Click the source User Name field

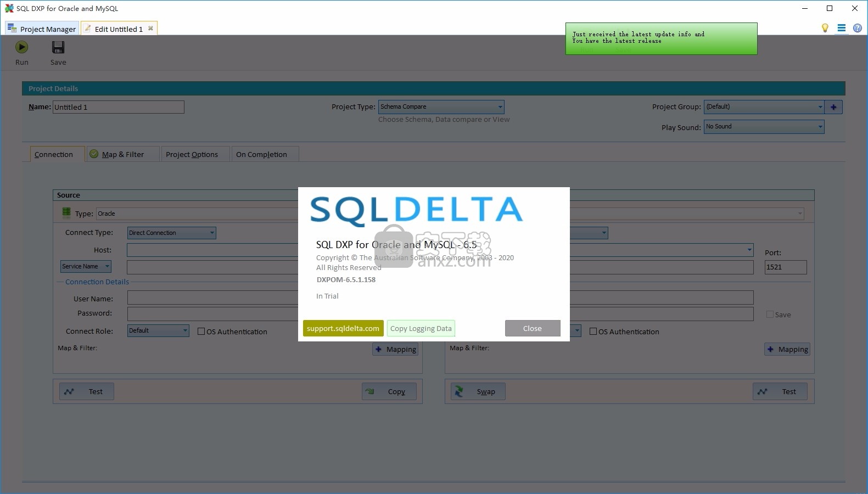point(212,297)
